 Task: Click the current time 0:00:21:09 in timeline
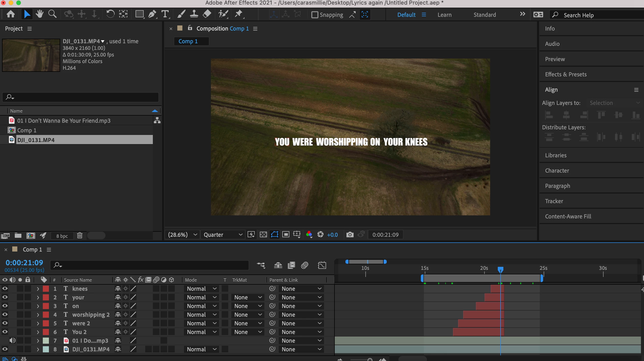[24, 262]
